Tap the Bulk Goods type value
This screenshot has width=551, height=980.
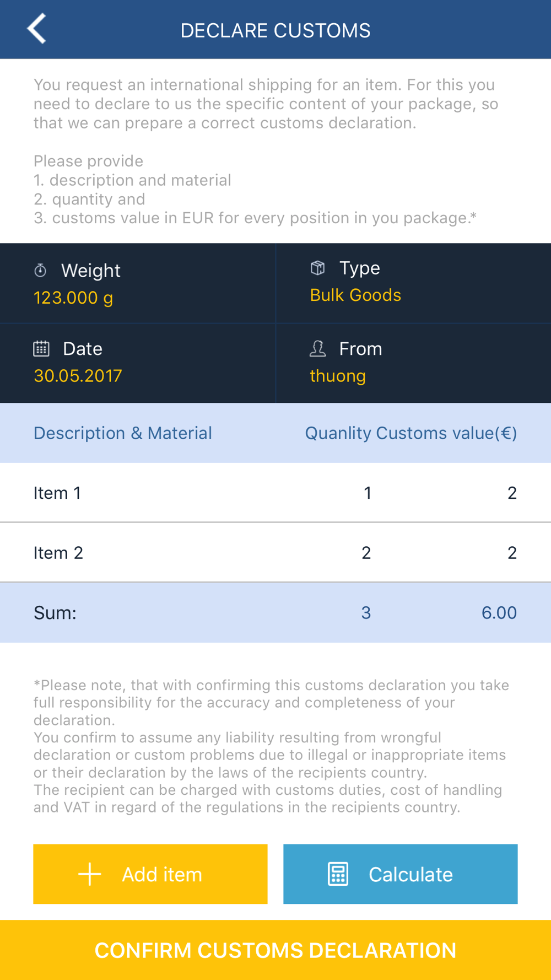(355, 295)
